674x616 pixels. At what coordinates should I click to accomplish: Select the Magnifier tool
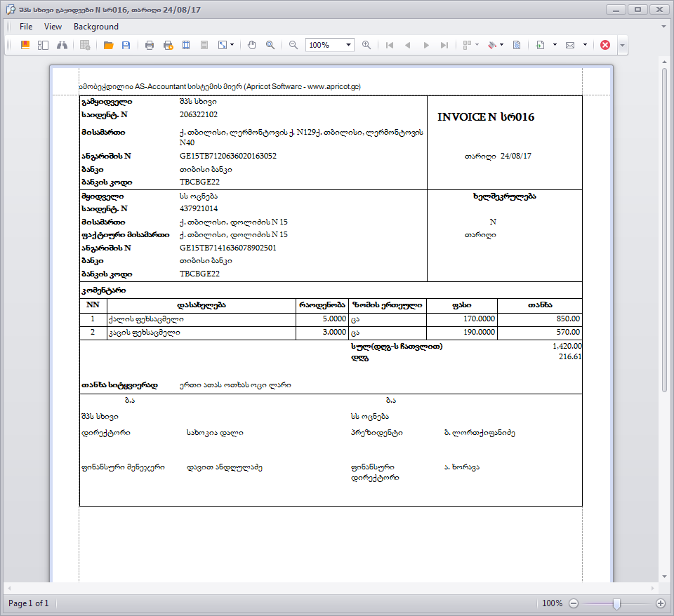coord(270,45)
